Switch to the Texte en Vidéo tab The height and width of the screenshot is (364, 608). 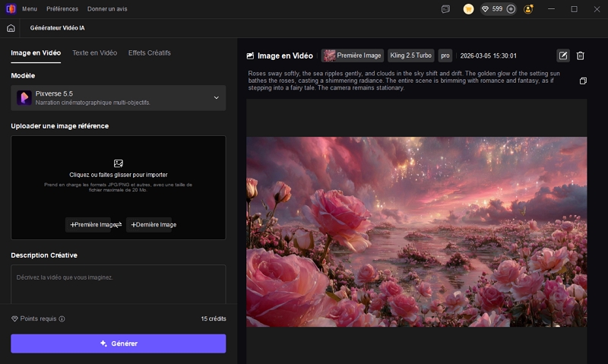(x=94, y=53)
